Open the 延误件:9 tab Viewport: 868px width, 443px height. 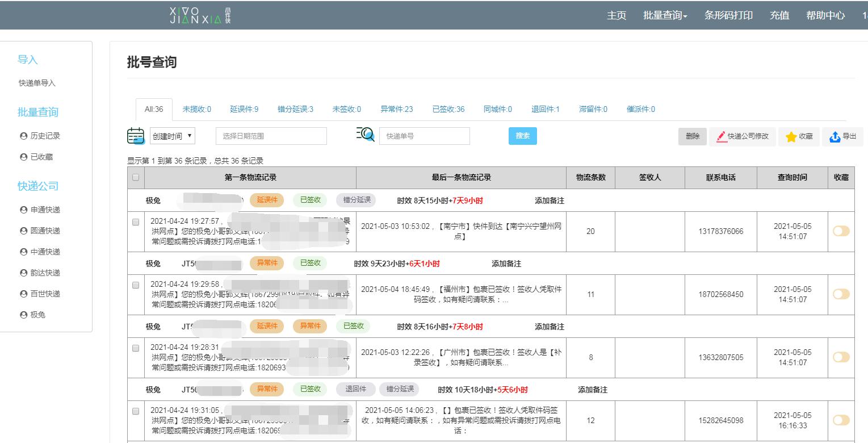(x=244, y=109)
